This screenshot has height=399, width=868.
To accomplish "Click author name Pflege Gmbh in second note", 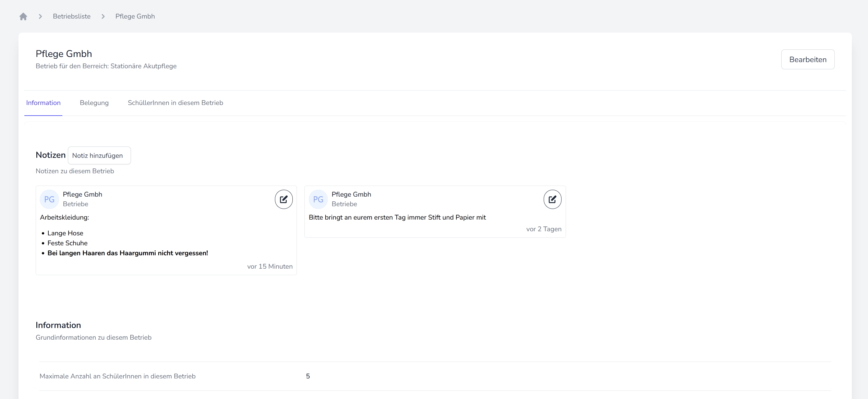I will coord(351,195).
